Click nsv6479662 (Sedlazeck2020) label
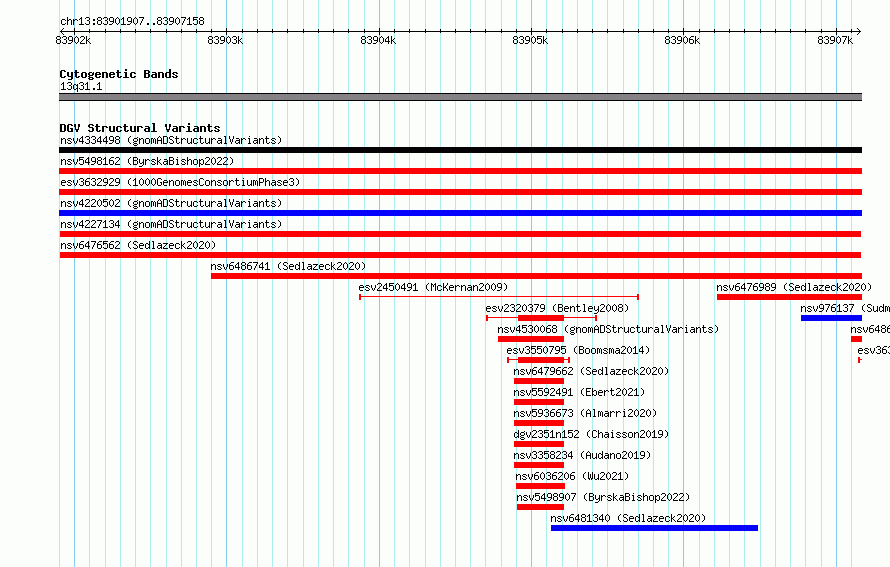The height and width of the screenshot is (567, 890). (x=591, y=371)
